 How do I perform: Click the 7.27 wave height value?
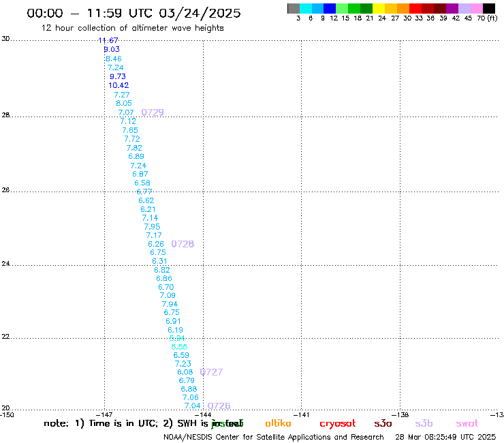pos(122,95)
